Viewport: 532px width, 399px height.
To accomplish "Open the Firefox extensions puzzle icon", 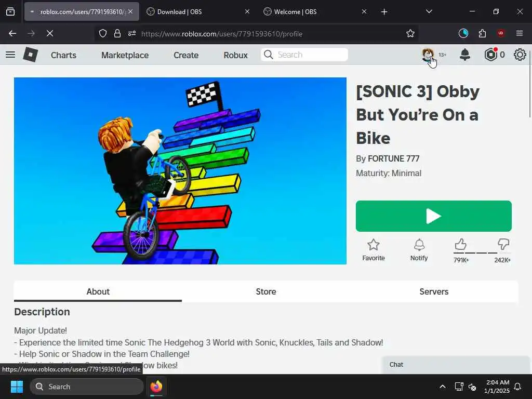I will pos(482,33).
